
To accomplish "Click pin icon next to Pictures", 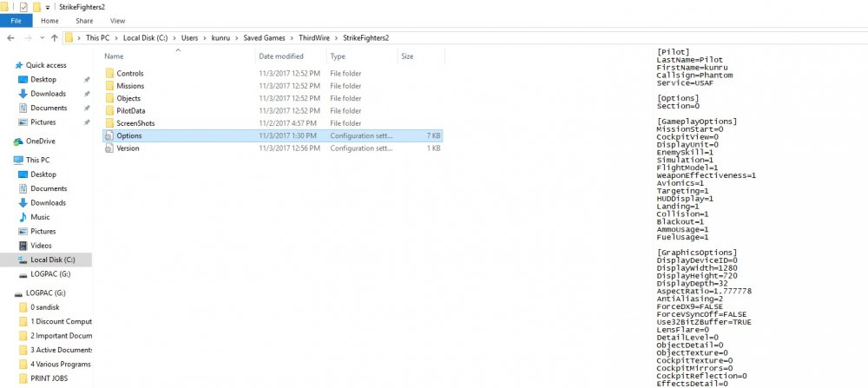I will pyautogui.click(x=86, y=122).
